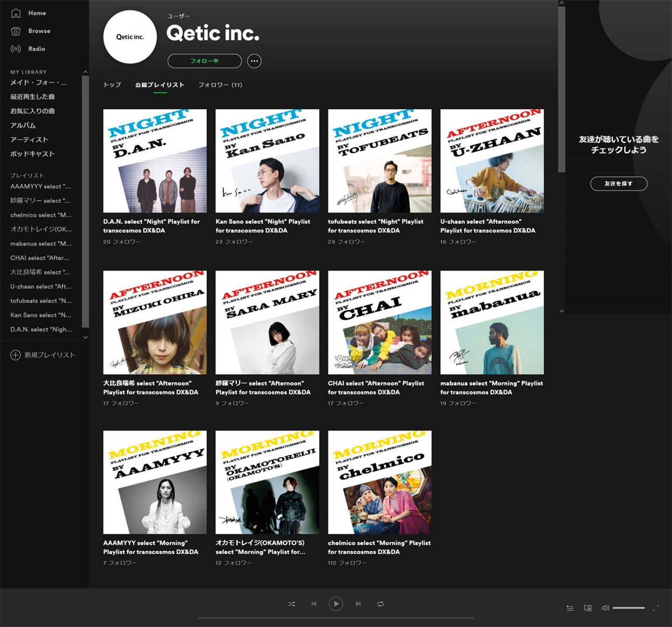Open 最近再生した曲 in My Library
Screen dimensions: 672x627
[x=32, y=97]
